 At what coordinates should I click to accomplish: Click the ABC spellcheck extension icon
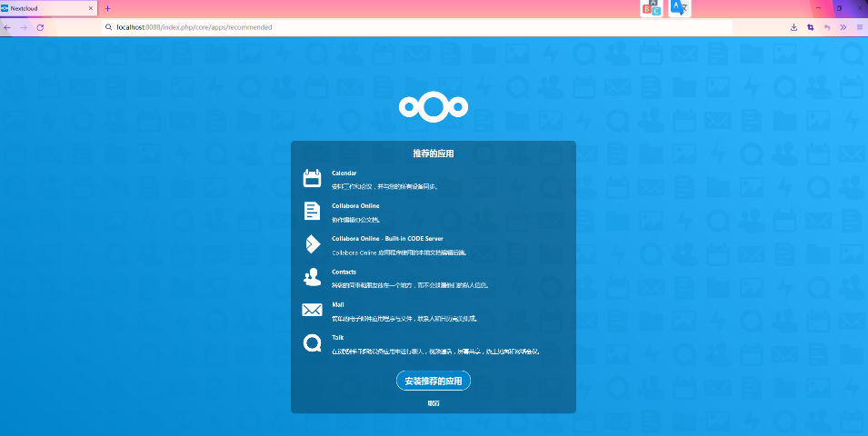(652, 8)
